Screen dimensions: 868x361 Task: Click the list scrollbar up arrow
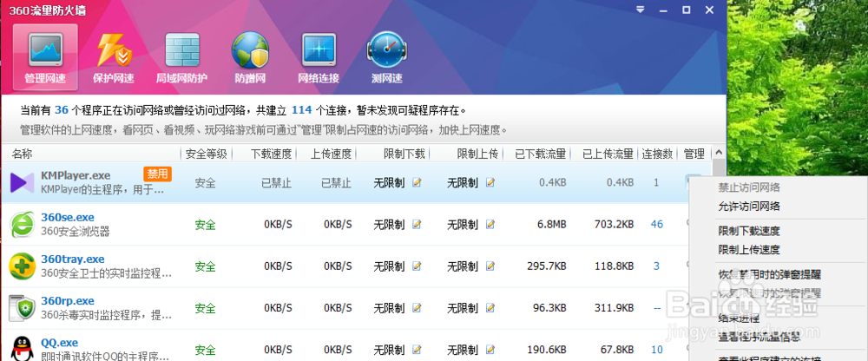719,152
